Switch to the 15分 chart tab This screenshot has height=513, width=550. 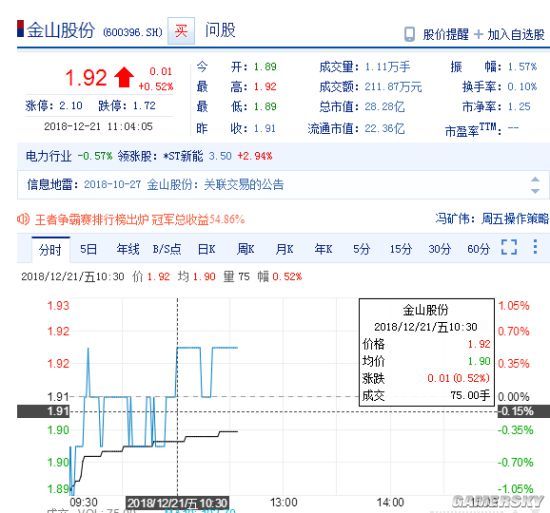[401, 249]
